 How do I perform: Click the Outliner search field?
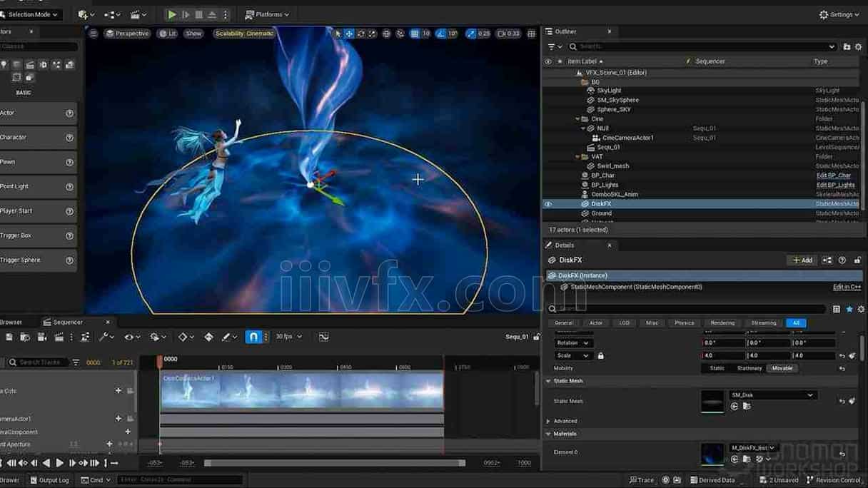[x=702, y=46]
